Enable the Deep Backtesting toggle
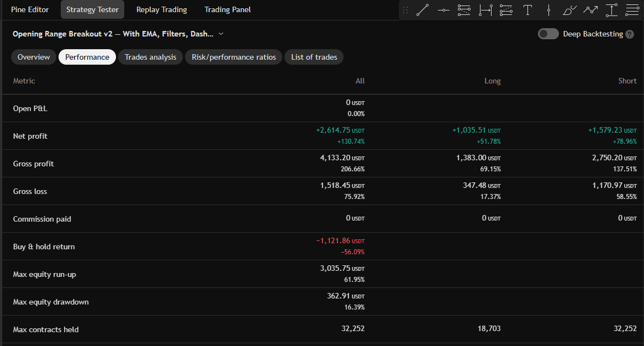644x346 pixels. pos(548,34)
